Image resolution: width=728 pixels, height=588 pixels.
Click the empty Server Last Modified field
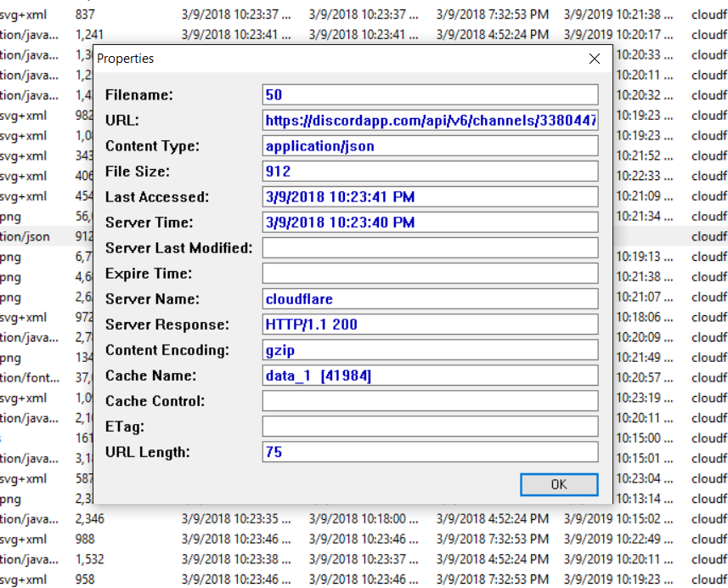429,247
